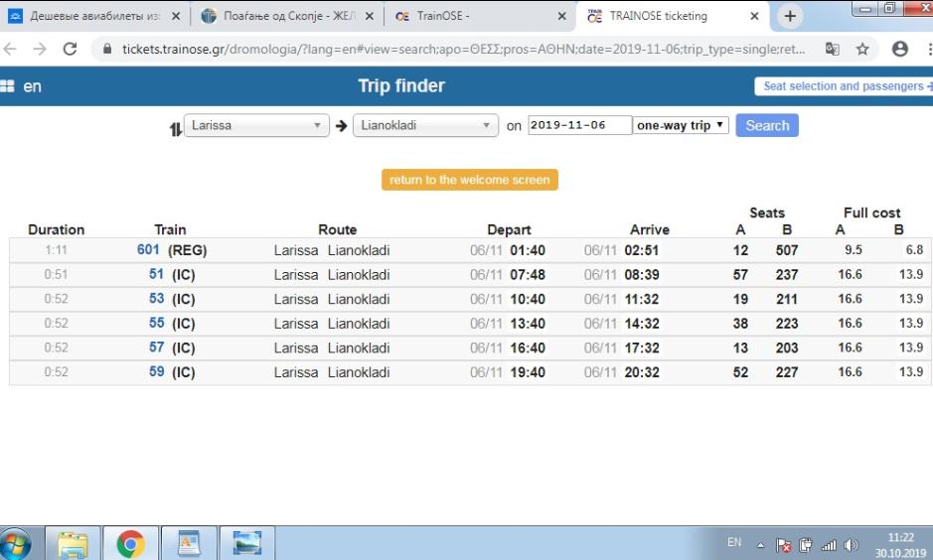Click the swap stations arrows icon
The height and width of the screenshot is (560, 933).
[x=176, y=127]
